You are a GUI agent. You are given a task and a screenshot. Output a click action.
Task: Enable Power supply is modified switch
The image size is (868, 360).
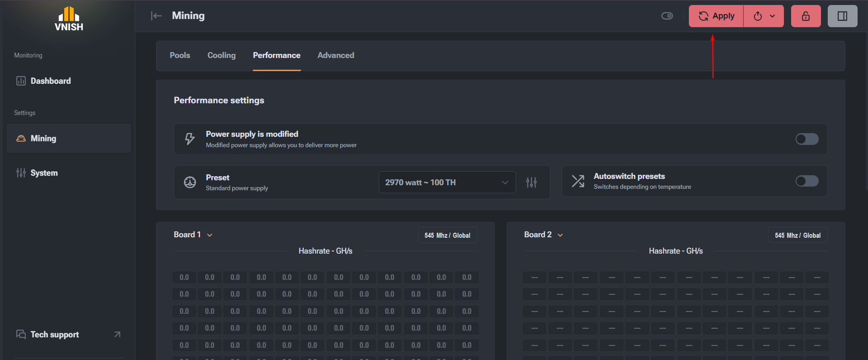(807, 139)
